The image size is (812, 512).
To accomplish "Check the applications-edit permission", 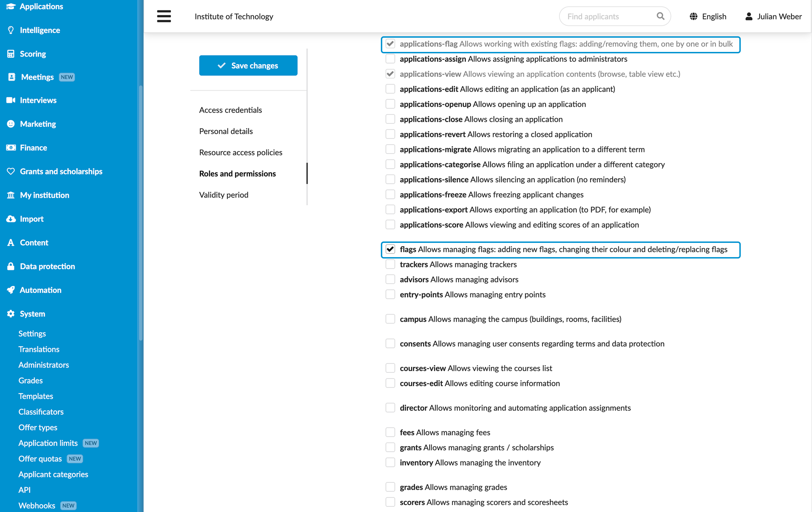I will 390,89.
